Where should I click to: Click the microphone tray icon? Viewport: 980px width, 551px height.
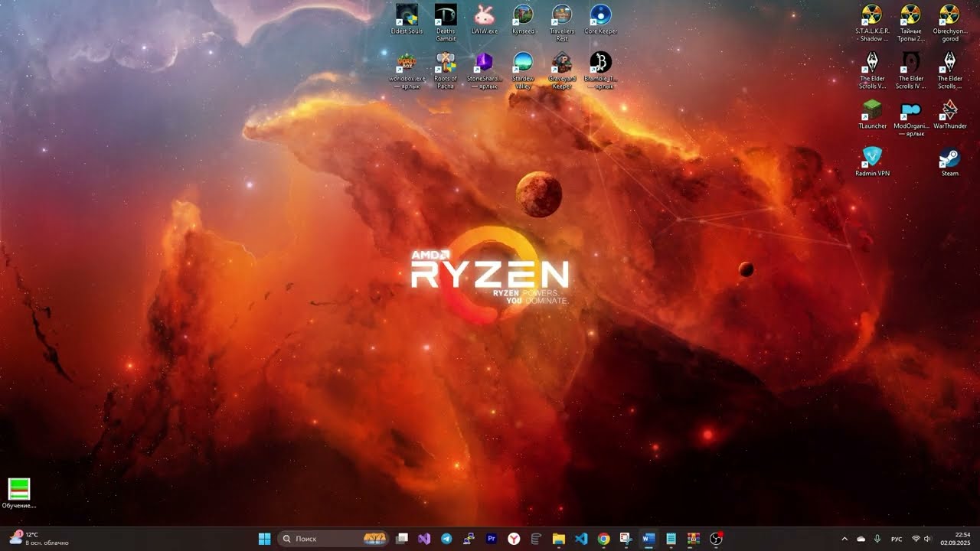(x=877, y=539)
